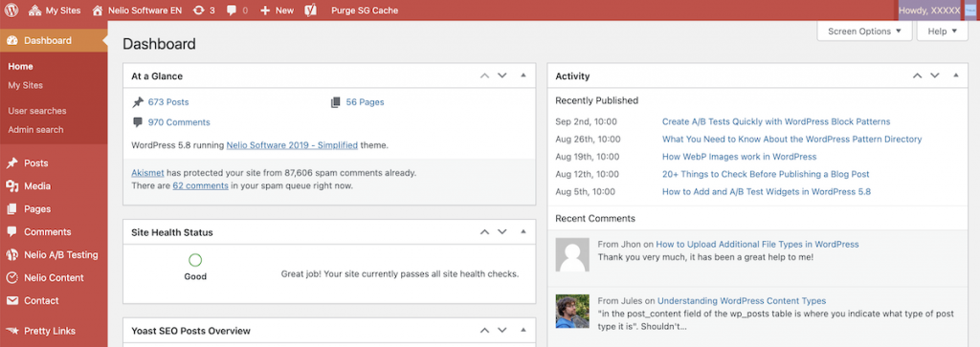980x347 pixels.
Task: Select Dashboard in the sidebar
Action: [x=54, y=40]
